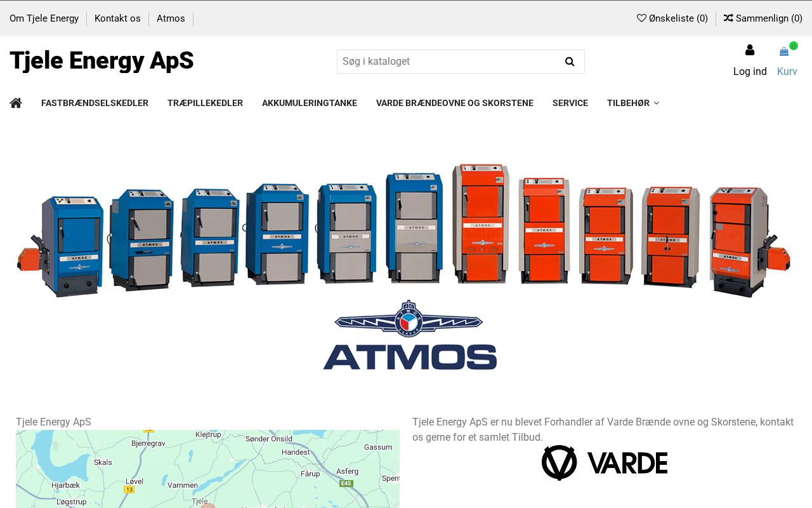
Task: Click the map under Tjele Energy ApS
Action: tap(207, 469)
